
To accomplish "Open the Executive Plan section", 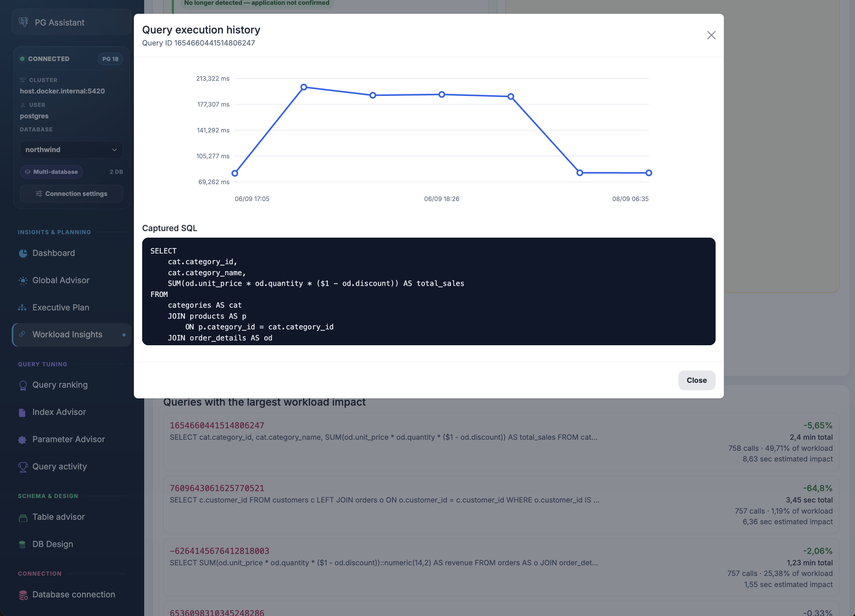I will click(71, 307).
